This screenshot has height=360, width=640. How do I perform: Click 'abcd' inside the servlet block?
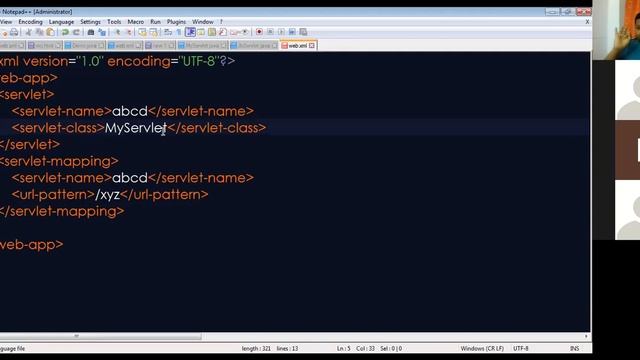point(130,111)
